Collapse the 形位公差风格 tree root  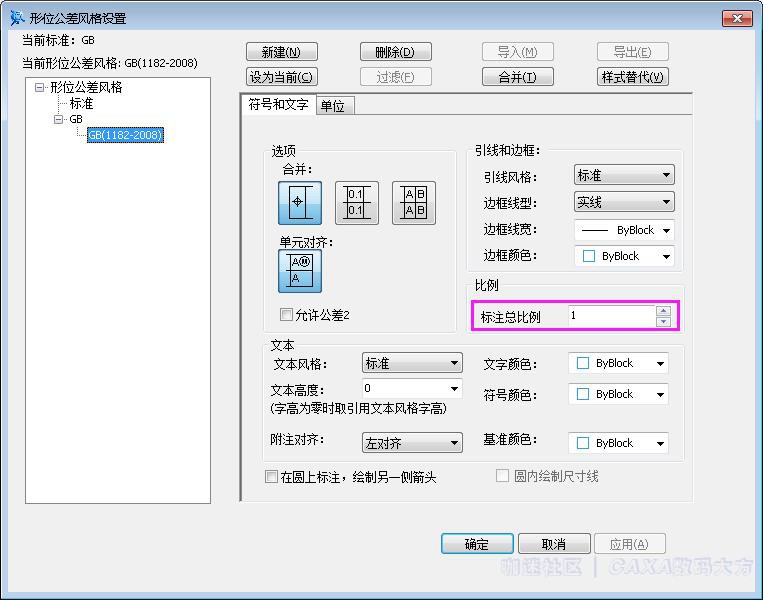(40, 87)
